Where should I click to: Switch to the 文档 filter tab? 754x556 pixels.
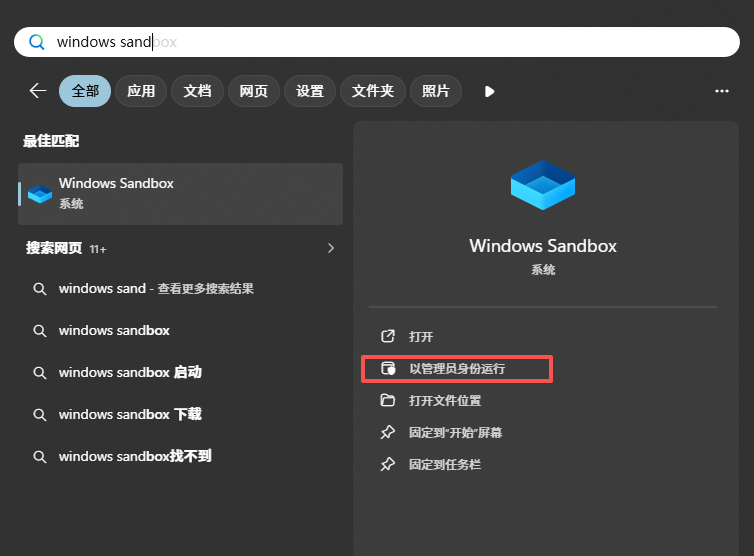coord(197,91)
